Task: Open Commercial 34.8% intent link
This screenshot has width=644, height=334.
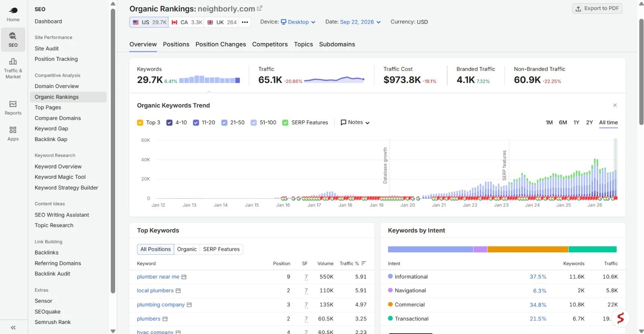Action: (538, 305)
